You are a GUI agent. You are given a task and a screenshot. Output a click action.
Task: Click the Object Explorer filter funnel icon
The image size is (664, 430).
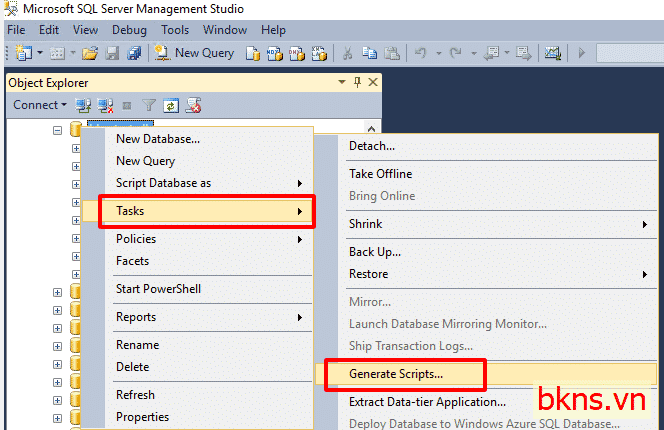click(149, 105)
